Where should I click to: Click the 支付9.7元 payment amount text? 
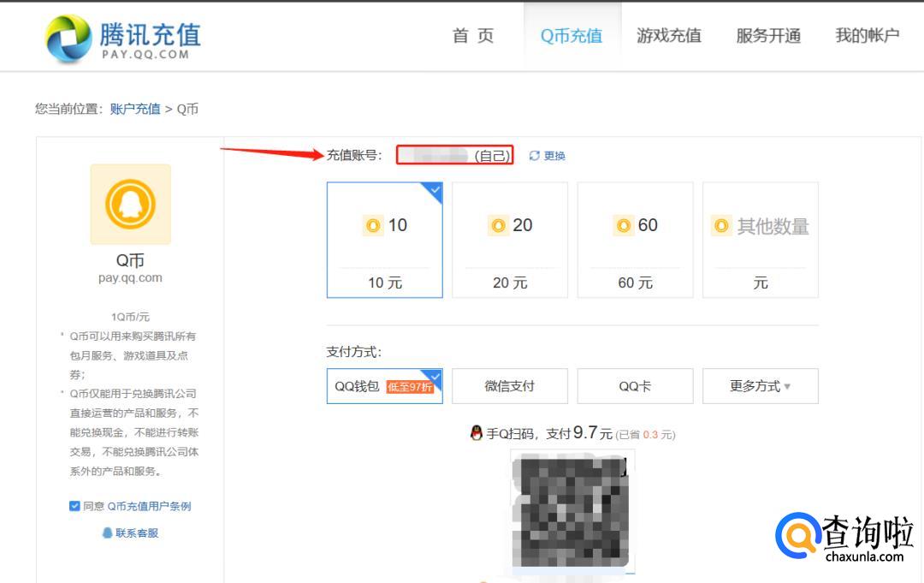[579, 433]
